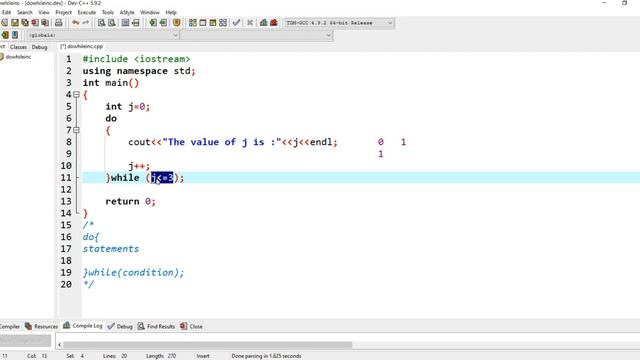Click the Close tab in bottom panel

pyautogui.click(x=191, y=326)
